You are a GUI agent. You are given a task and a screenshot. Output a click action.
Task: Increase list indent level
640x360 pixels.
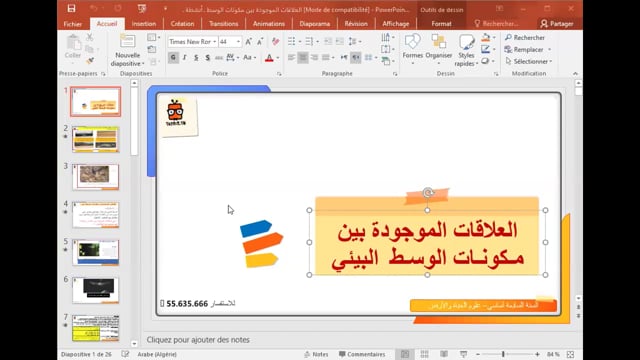coord(340,41)
